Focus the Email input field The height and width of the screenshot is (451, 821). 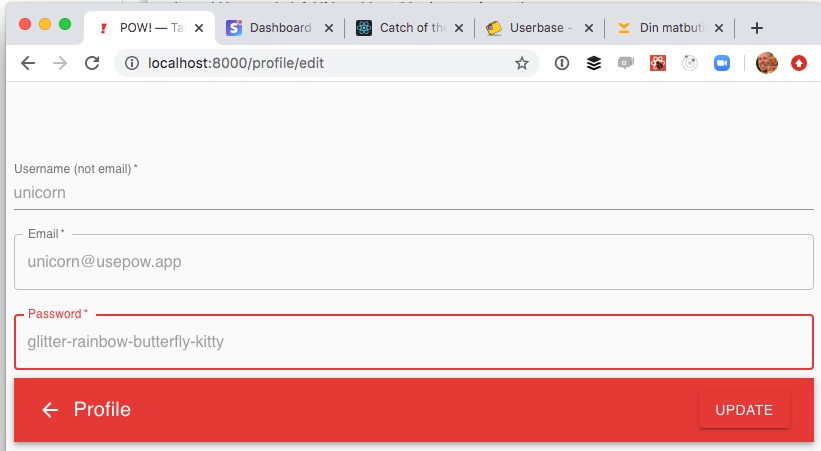tap(414, 262)
